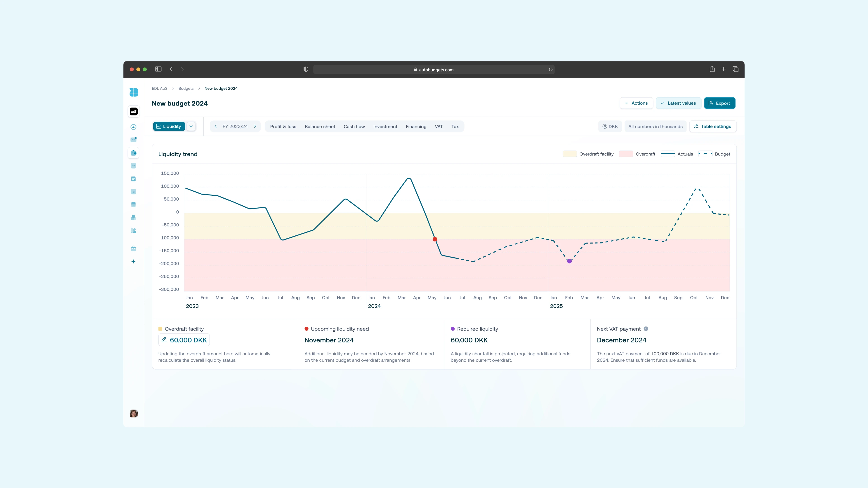Toggle Latest values option
Image resolution: width=868 pixels, height=488 pixels.
678,103
